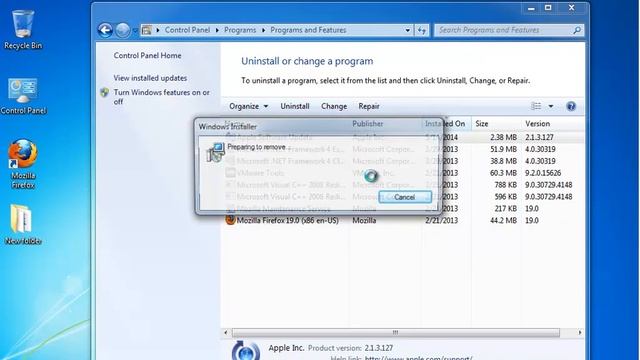This screenshot has height=360, width=640.
Task: Select Programs and Features breadcrumb
Action: (x=308, y=30)
